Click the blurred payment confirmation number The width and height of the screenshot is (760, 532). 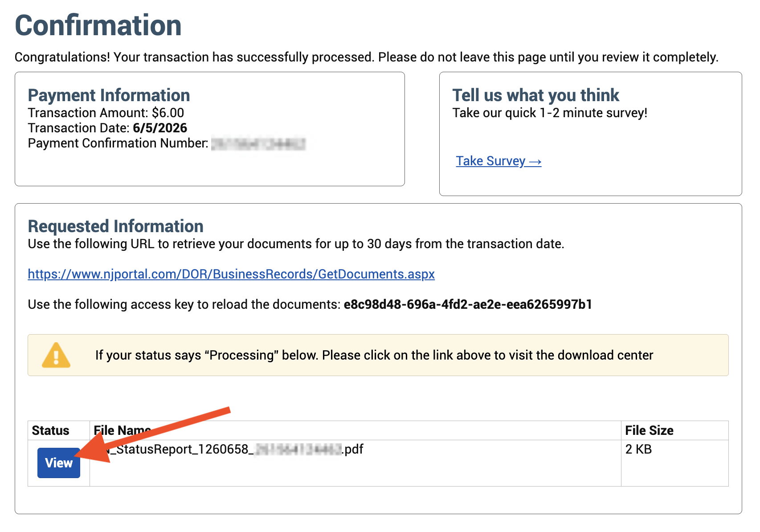pyautogui.click(x=258, y=144)
